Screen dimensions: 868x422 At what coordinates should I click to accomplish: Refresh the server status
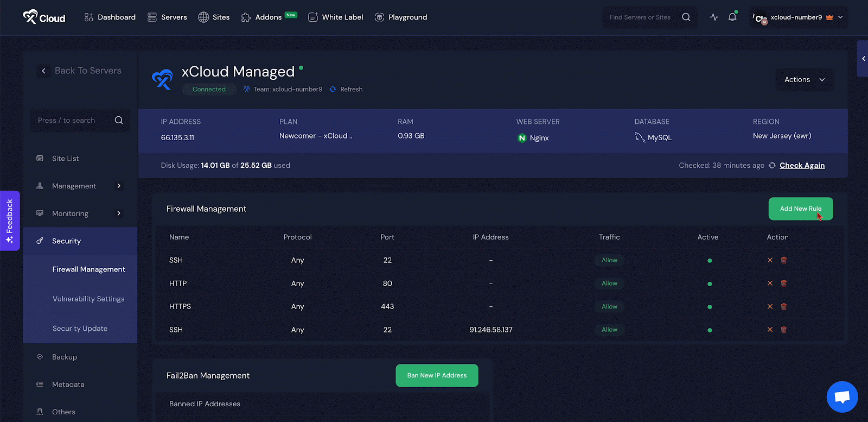pos(346,89)
